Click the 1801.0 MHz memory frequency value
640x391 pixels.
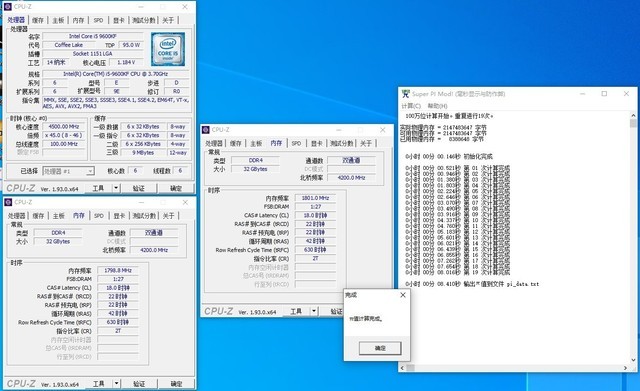click(x=315, y=198)
